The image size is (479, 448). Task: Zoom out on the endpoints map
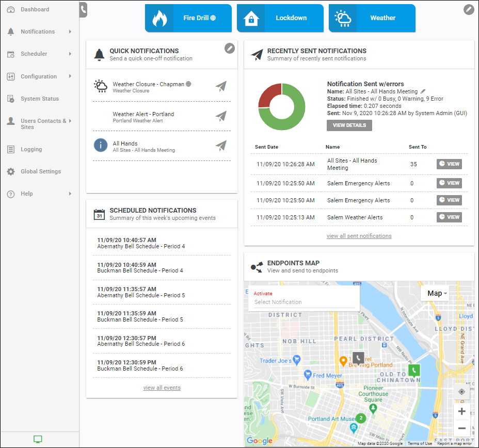[x=461, y=428]
